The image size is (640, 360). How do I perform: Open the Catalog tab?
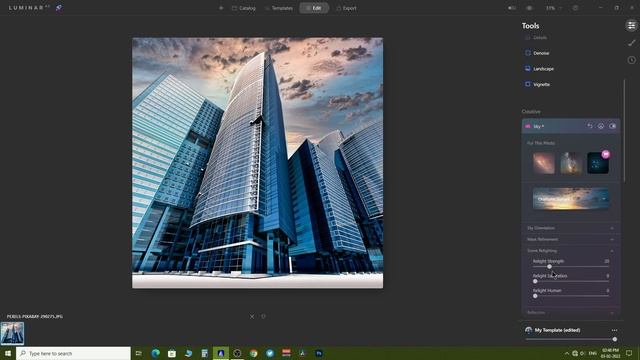[x=244, y=8]
